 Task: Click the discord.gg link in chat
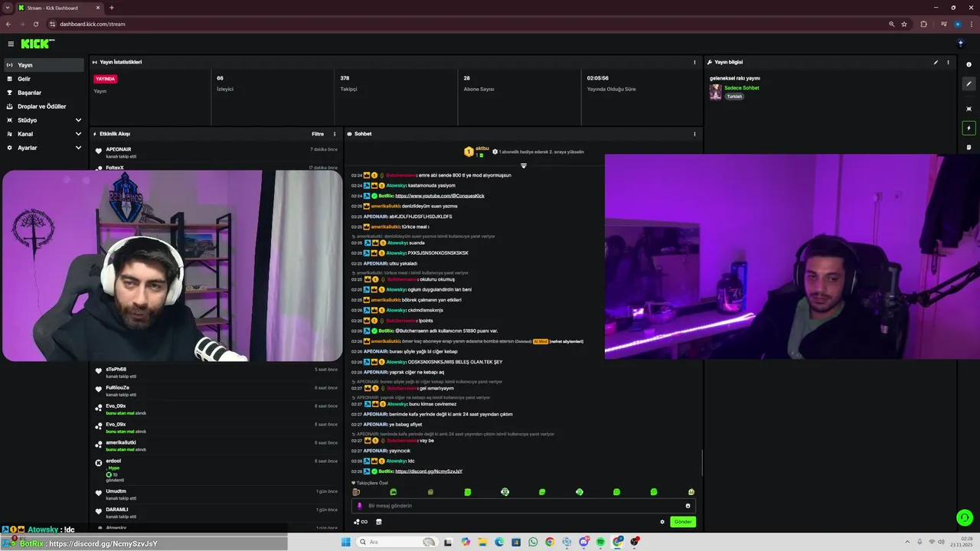pyautogui.click(x=429, y=471)
